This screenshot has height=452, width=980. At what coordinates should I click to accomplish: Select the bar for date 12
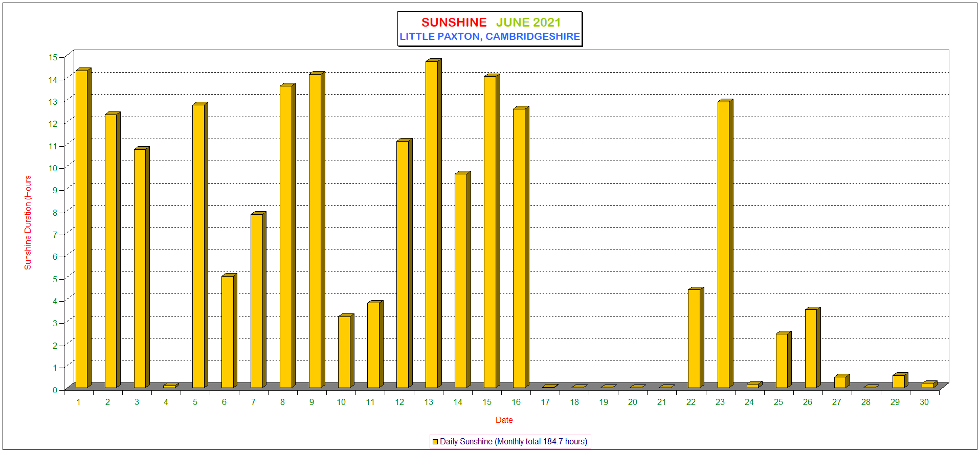(x=404, y=263)
